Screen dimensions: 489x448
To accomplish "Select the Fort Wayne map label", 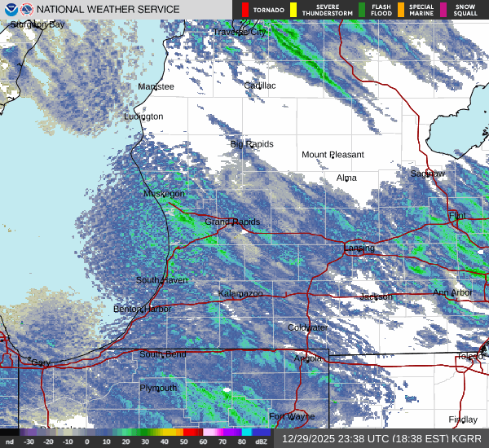I will tap(292, 416).
